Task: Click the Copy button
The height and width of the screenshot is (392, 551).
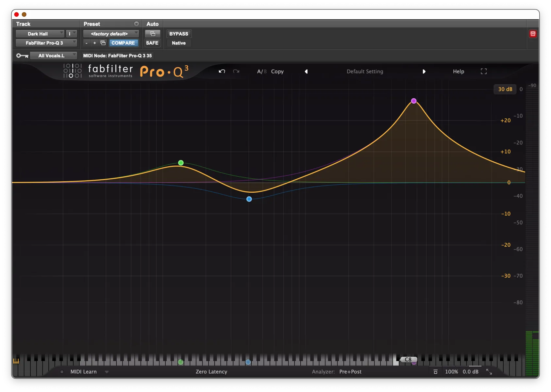Action: tap(277, 71)
